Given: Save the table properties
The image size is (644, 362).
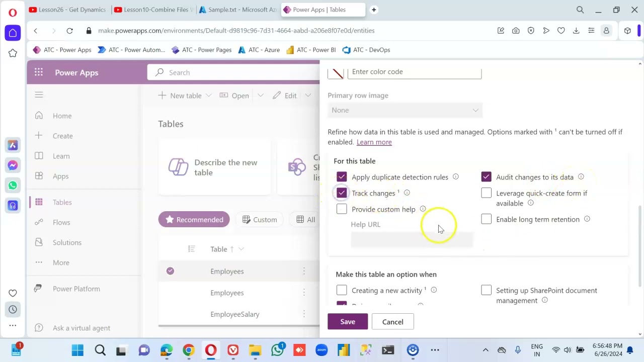Looking at the screenshot, I should click(348, 322).
